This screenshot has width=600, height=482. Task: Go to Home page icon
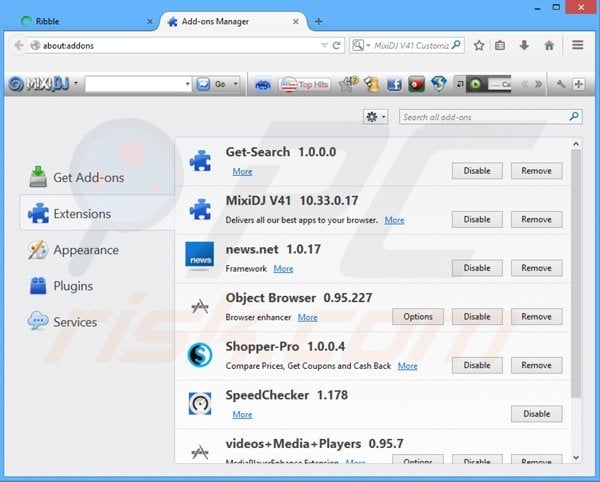click(549, 46)
